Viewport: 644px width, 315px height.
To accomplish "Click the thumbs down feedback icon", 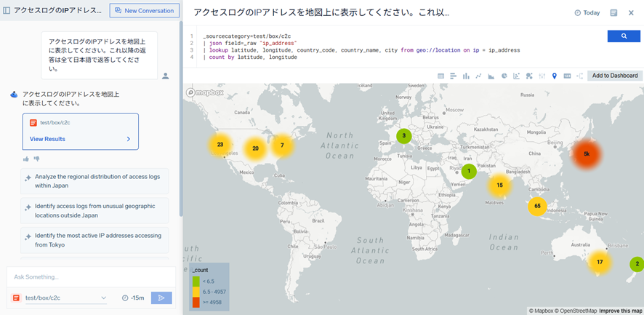I will [36, 159].
